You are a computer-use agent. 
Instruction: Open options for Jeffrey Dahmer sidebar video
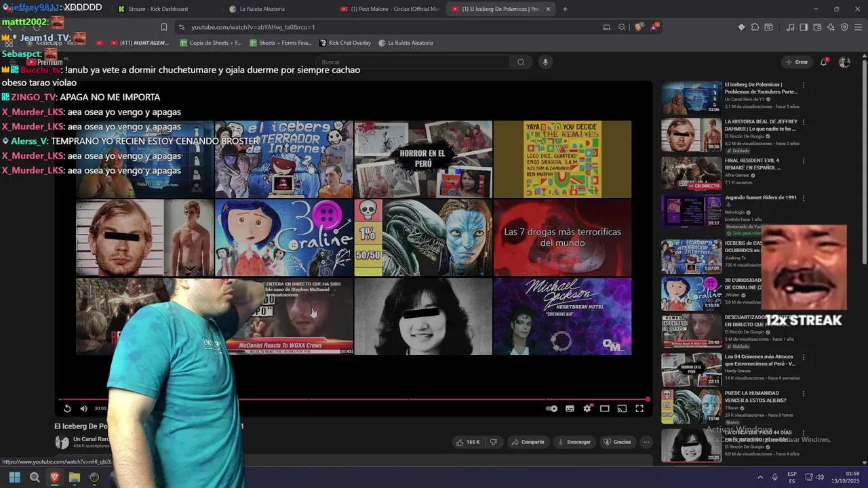coord(804,123)
